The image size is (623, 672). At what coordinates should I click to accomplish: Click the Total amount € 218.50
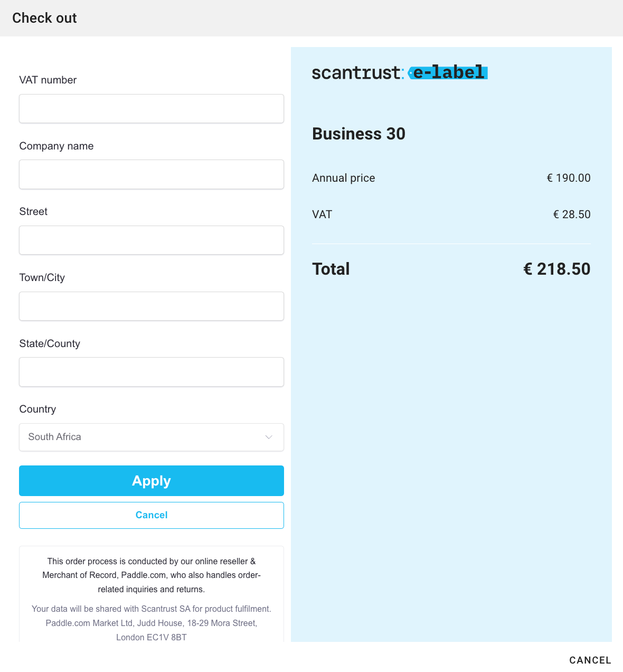[556, 269]
